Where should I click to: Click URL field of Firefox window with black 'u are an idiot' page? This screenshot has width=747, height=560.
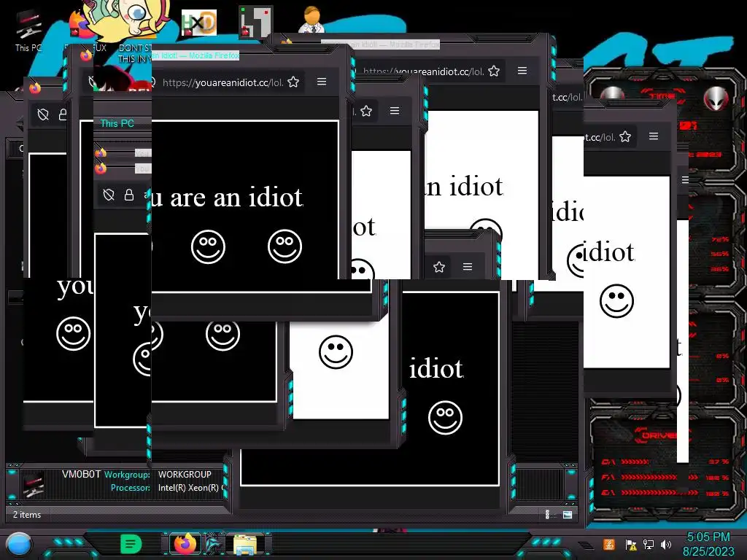[x=223, y=82]
